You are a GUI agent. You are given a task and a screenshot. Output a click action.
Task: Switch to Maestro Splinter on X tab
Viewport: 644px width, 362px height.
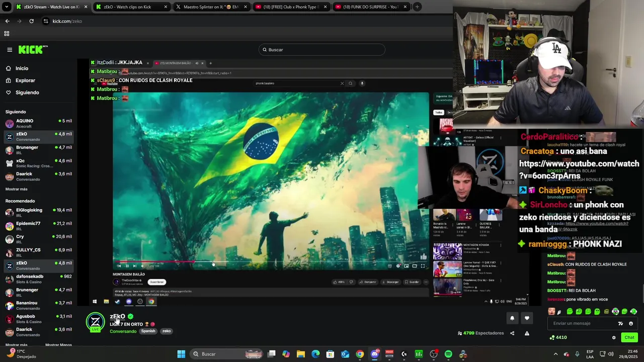211,7
